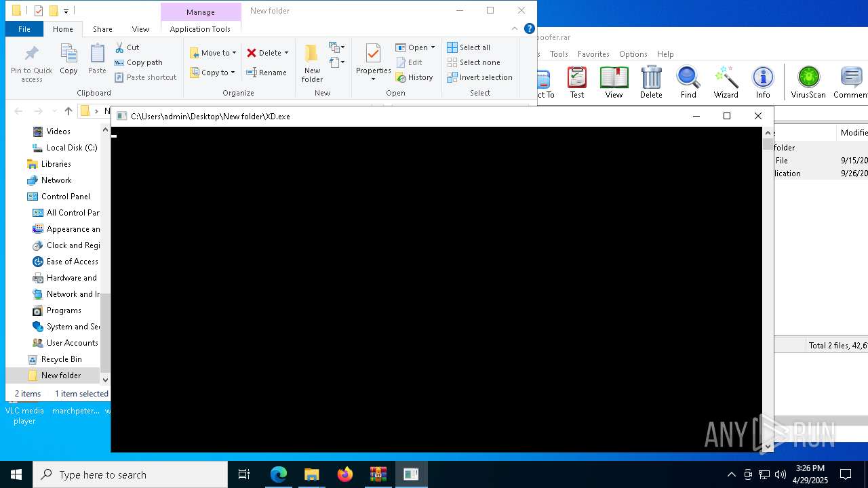Open the Windows Start menu

click(x=16, y=474)
